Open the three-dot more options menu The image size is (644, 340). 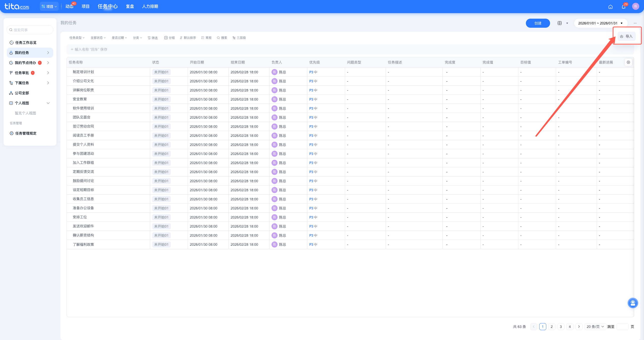(x=635, y=23)
